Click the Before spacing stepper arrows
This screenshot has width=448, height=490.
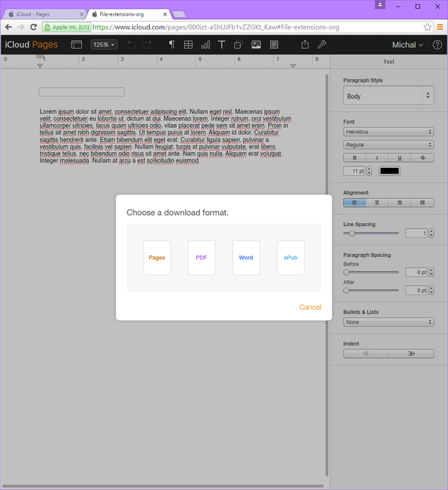click(431, 272)
